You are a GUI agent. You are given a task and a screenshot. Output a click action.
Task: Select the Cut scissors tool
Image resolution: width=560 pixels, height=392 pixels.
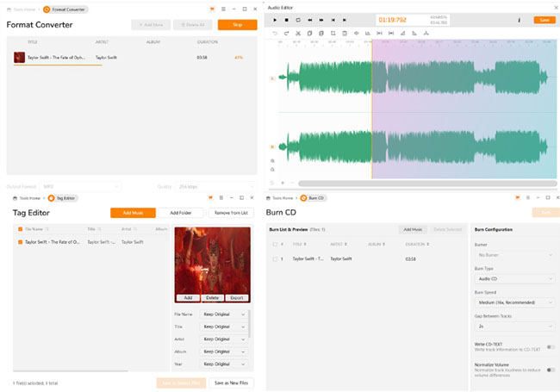(298, 34)
